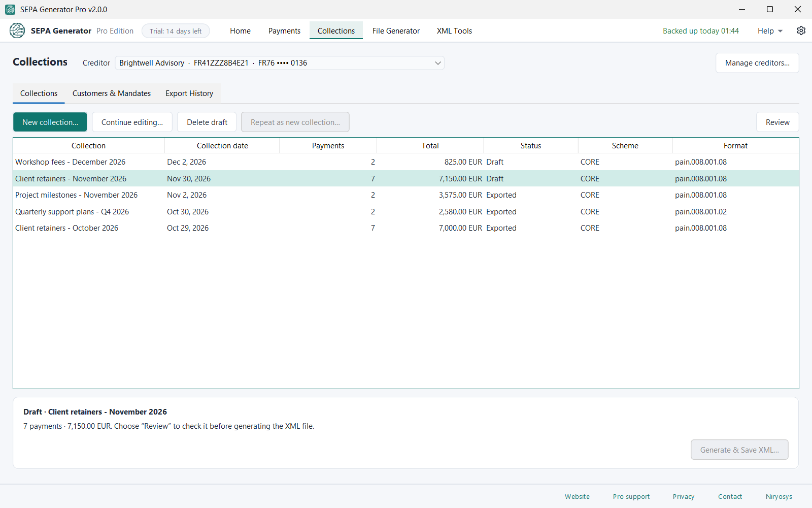Sort by the Total column header
This screenshot has height=508, width=812.
point(430,146)
